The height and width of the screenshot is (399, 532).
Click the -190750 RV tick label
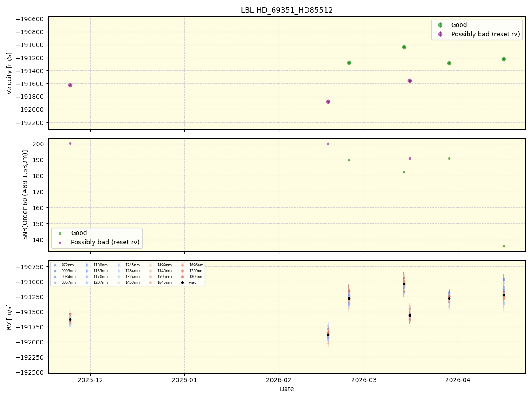tap(31, 267)
